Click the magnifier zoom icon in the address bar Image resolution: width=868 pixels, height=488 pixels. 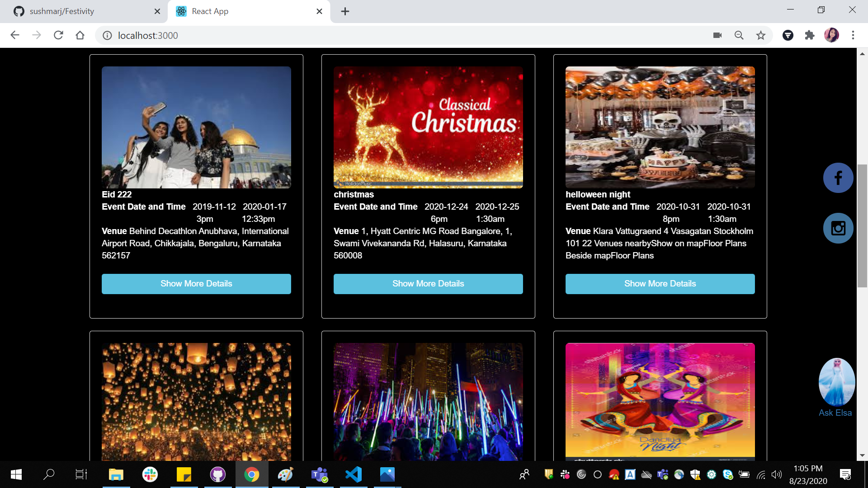click(x=739, y=35)
